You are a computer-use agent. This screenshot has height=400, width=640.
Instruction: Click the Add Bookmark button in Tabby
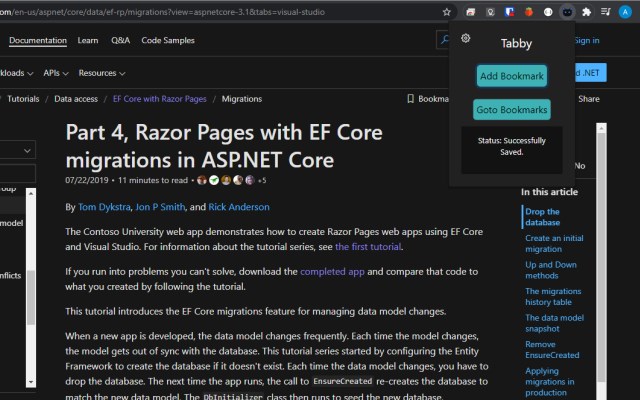pos(512,76)
